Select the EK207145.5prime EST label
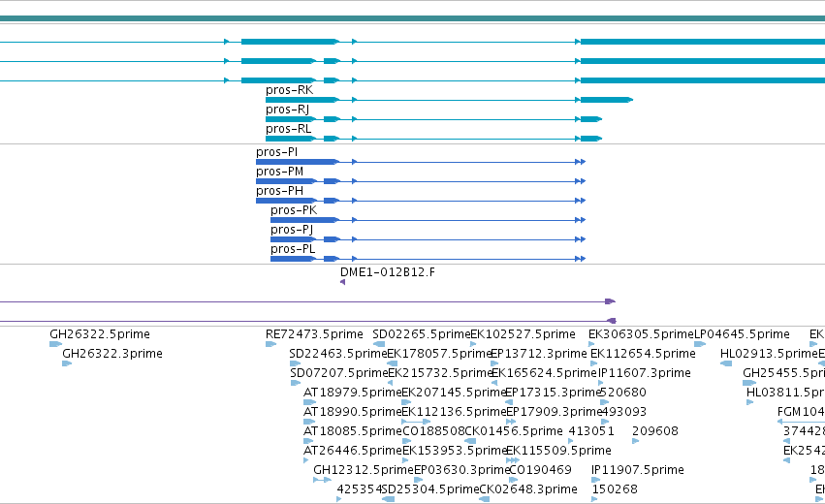The height and width of the screenshot is (504, 825). pos(454,393)
